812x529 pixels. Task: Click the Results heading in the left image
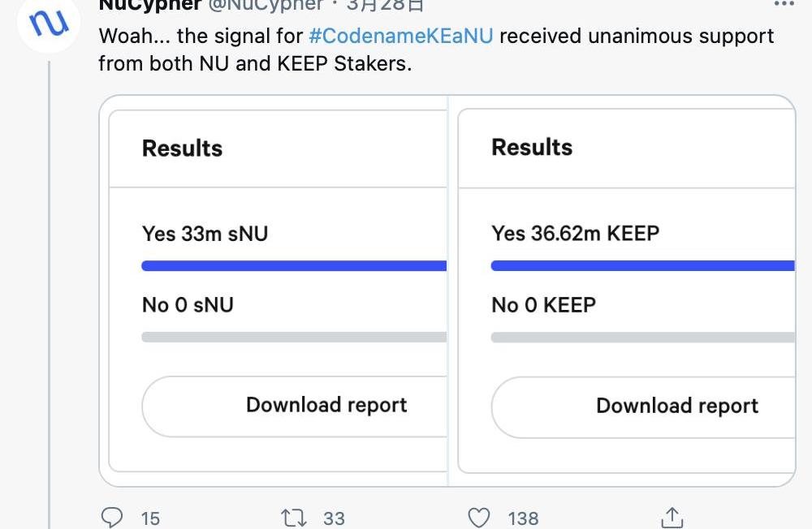pyautogui.click(x=182, y=148)
